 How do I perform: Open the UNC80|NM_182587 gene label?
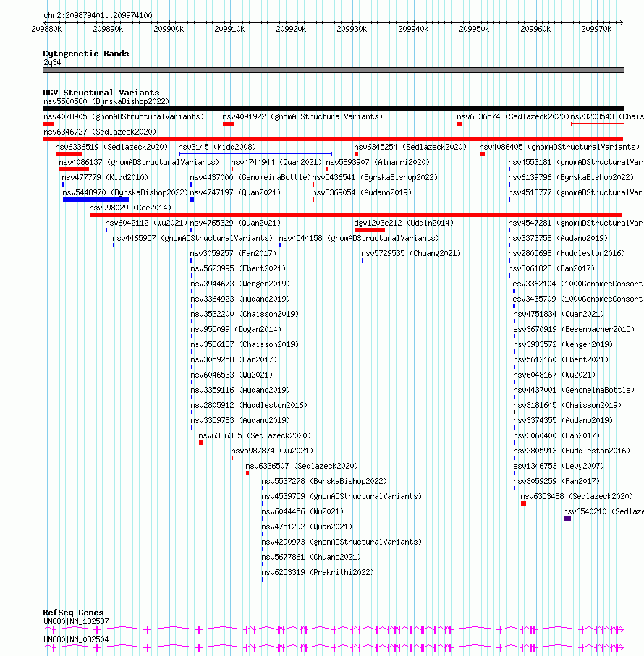[x=76, y=622]
